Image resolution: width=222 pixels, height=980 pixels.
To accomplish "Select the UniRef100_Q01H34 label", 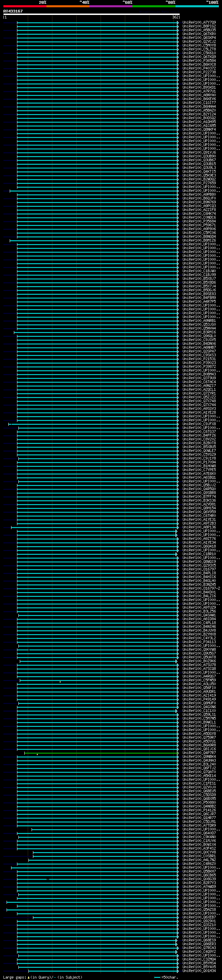I will coord(199,971).
